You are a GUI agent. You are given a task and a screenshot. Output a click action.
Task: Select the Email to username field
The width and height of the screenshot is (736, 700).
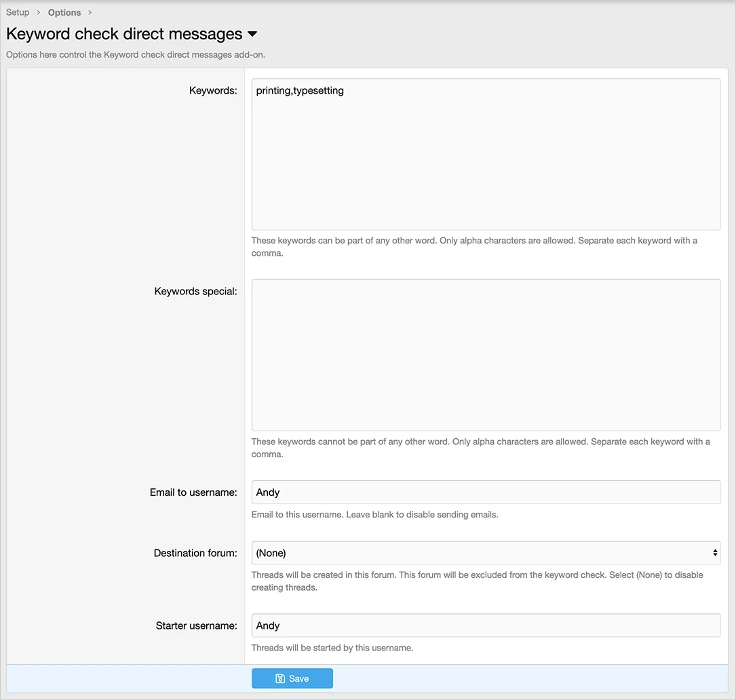[486, 492]
